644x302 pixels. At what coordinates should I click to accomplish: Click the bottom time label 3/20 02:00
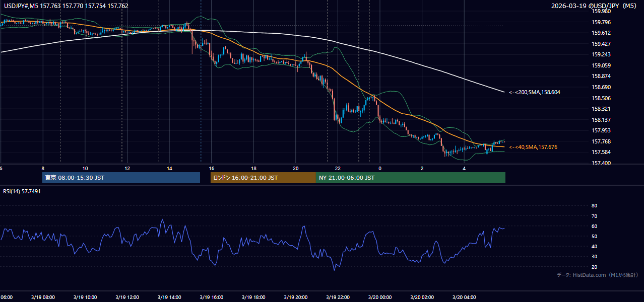[422, 297]
